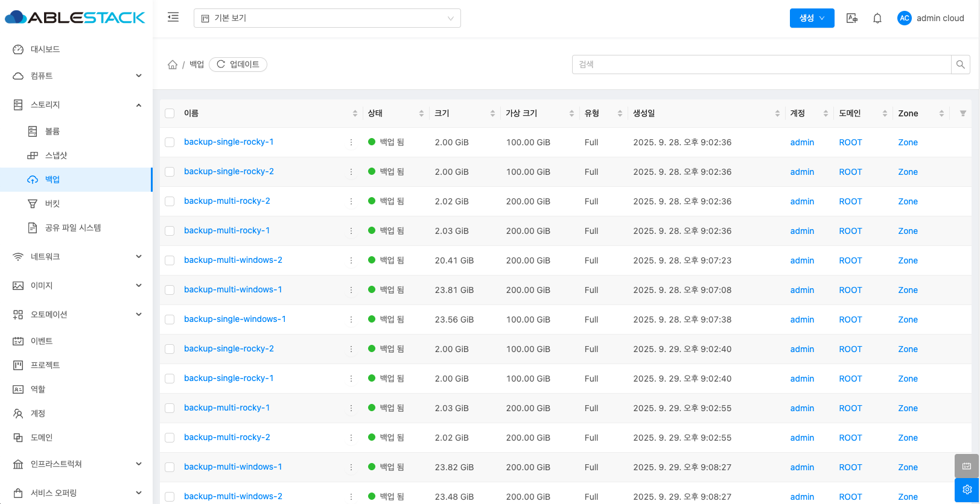Collapse the sidebar with the menu fold icon

coord(173,17)
